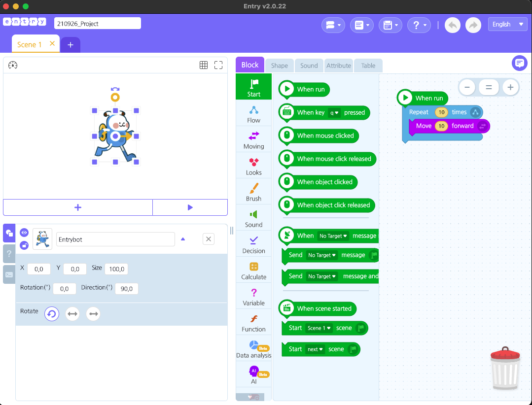Click the Size value field

[116, 269]
